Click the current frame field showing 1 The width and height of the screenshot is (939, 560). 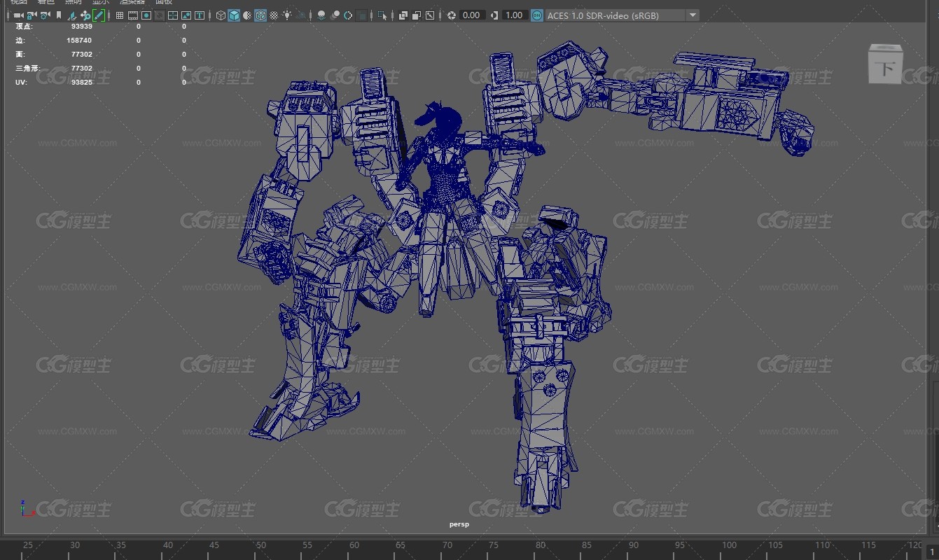(x=933, y=552)
